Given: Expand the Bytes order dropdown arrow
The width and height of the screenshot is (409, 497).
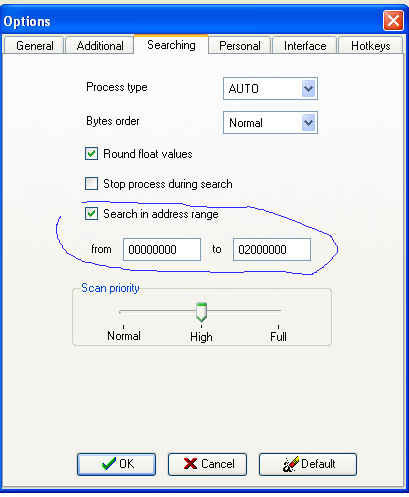Looking at the screenshot, I should pyautogui.click(x=308, y=123).
